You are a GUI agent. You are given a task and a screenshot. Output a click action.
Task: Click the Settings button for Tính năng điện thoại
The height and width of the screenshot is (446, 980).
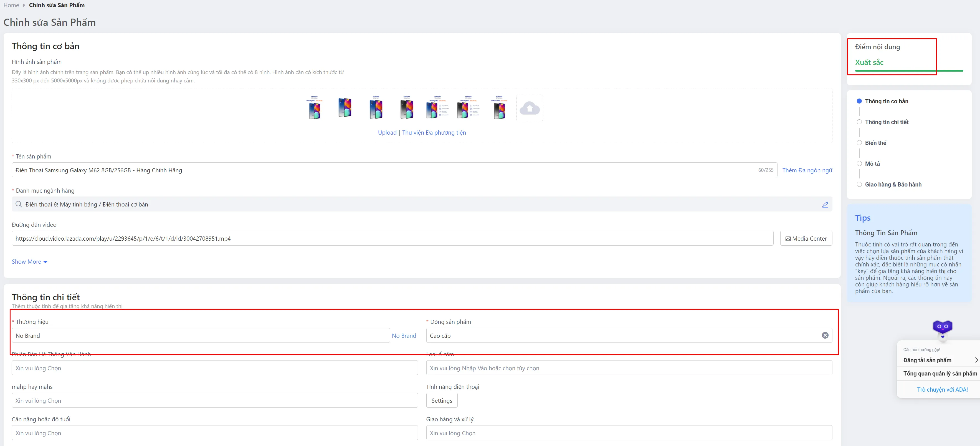click(442, 400)
